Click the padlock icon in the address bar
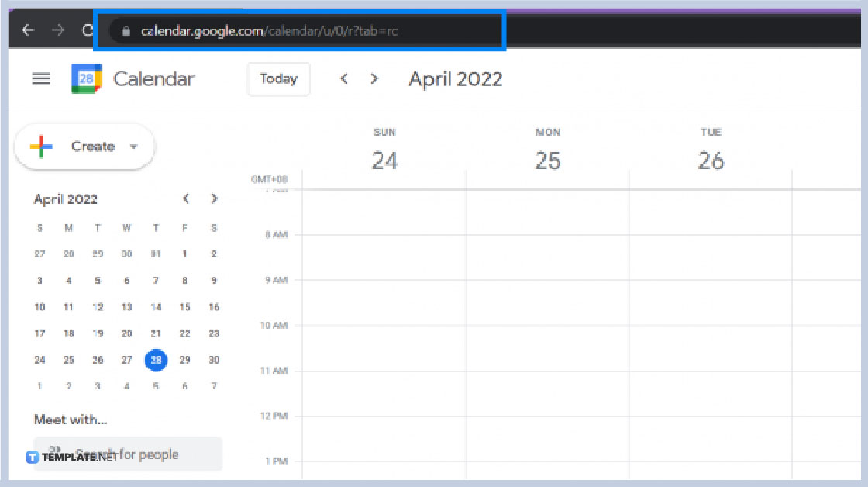The height and width of the screenshot is (487, 868). tap(125, 31)
